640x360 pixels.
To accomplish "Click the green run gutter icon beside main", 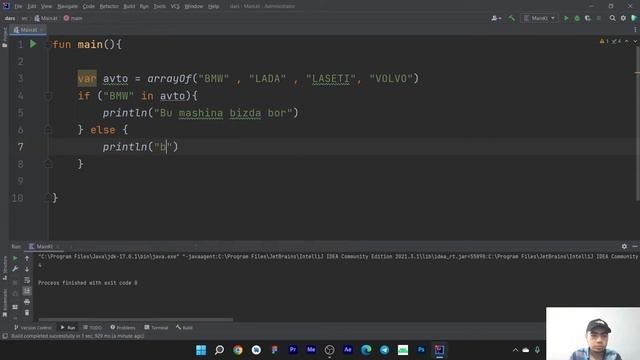I will point(33,44).
